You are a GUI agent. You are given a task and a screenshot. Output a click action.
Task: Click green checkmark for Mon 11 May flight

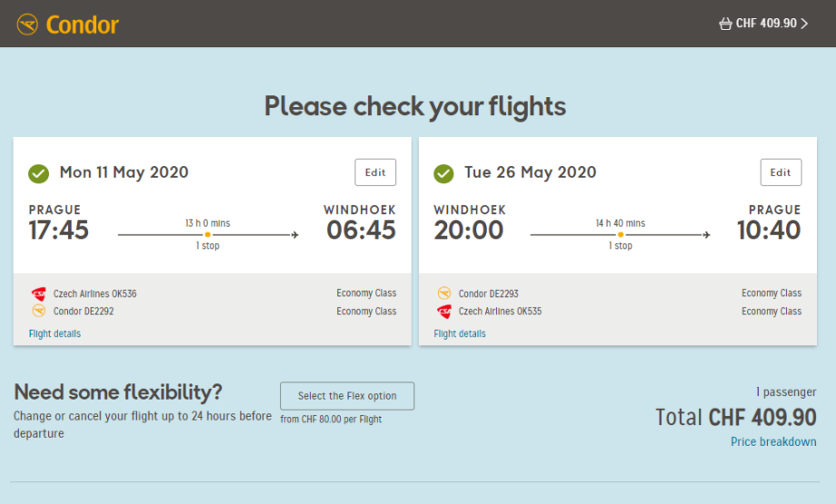tap(38, 173)
